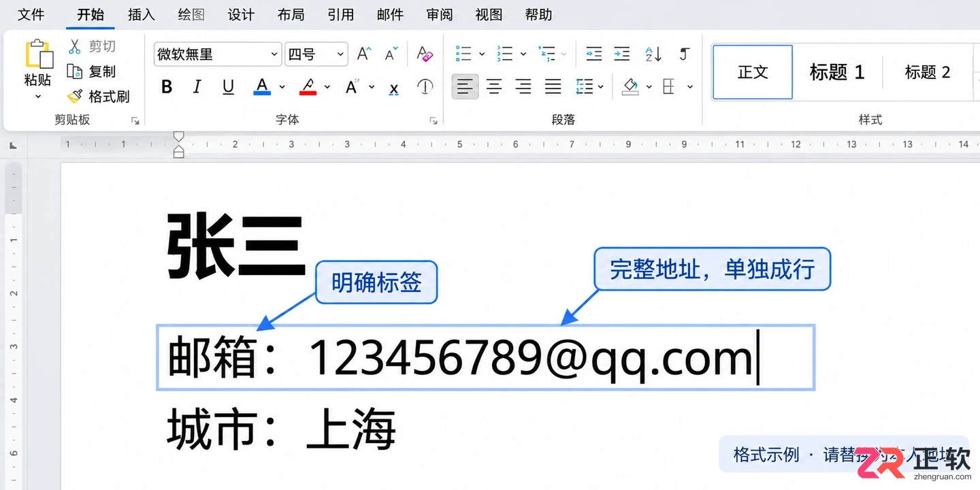Open the font color dropdown arrow
The width and height of the screenshot is (980, 490).
[282, 87]
